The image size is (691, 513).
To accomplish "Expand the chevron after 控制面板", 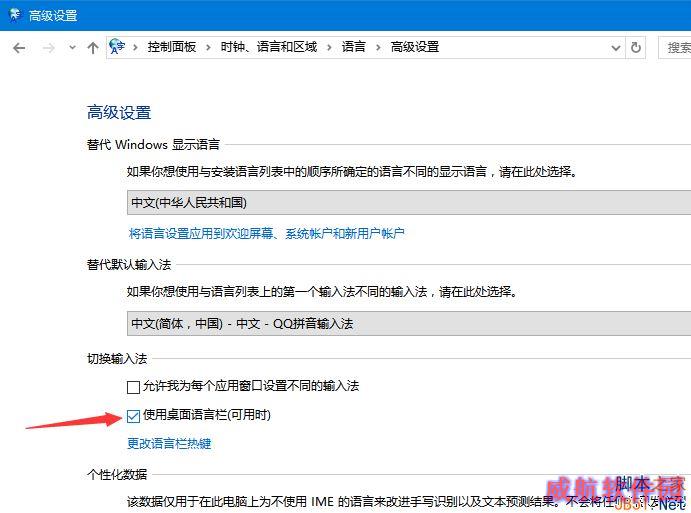I will [208, 47].
